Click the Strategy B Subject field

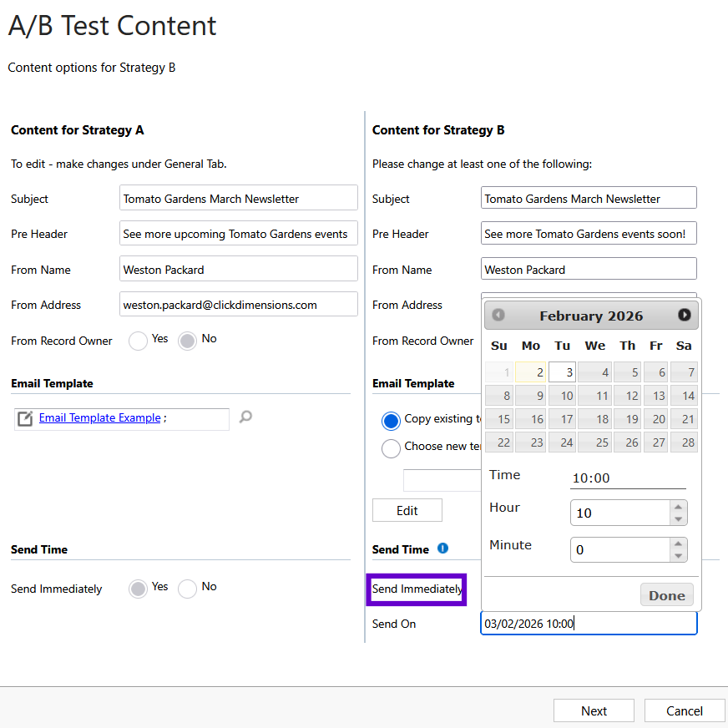tap(589, 198)
